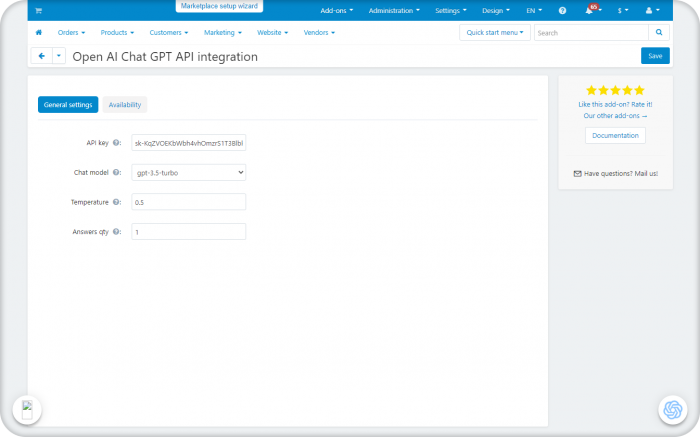Open the help question mark icon
The image size is (700, 437).
pyautogui.click(x=562, y=11)
